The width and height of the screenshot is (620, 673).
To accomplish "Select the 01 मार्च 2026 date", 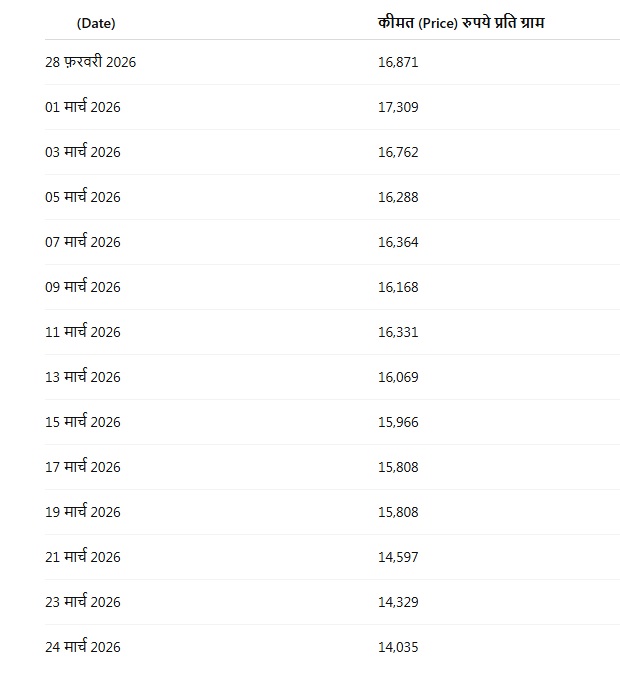I will [82, 107].
